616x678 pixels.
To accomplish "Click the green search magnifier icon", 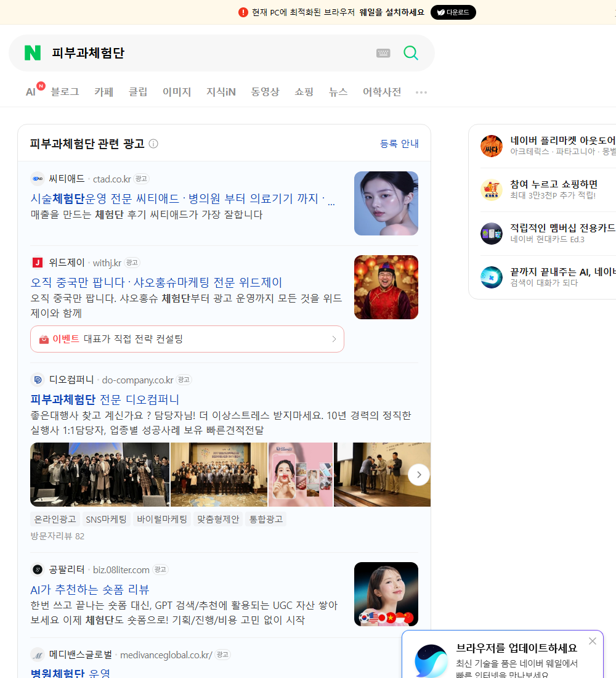I will pyautogui.click(x=411, y=53).
